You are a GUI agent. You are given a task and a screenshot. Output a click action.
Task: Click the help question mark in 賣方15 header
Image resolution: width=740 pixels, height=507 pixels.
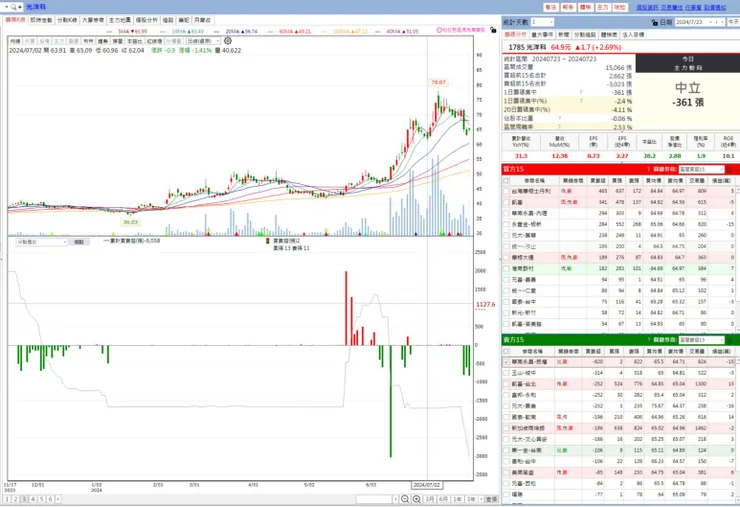click(648, 340)
